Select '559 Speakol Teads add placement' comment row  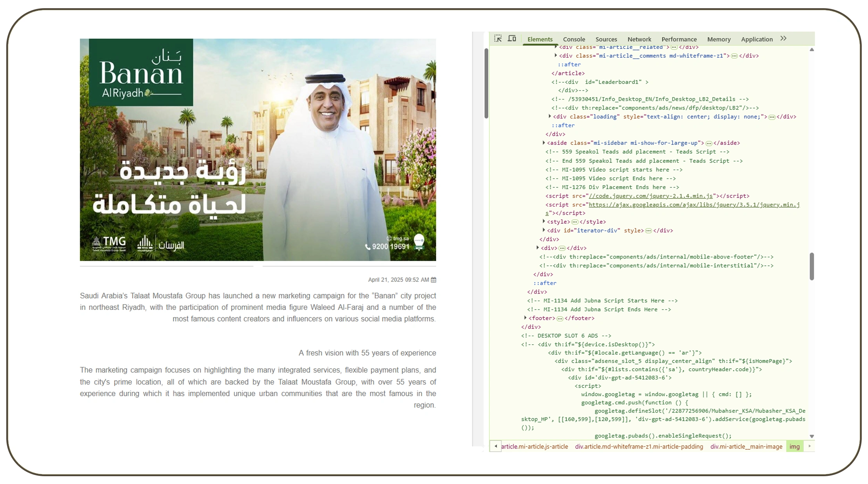(x=637, y=152)
